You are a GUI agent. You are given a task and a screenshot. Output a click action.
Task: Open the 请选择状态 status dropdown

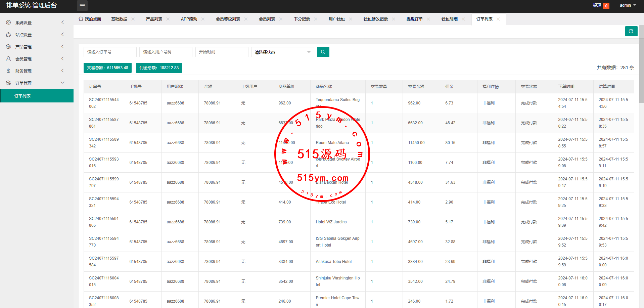click(x=282, y=52)
